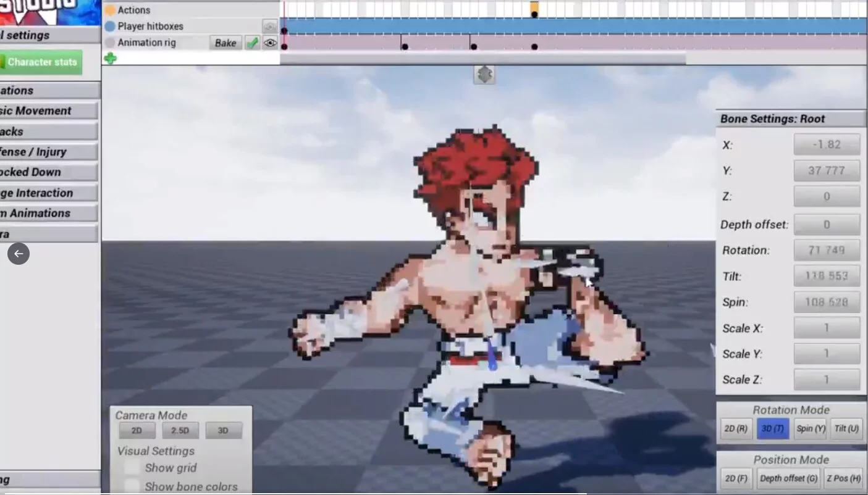Viewport: 868px width, 495px height.
Task: Switch camera mode to 3D
Action: pos(224,431)
